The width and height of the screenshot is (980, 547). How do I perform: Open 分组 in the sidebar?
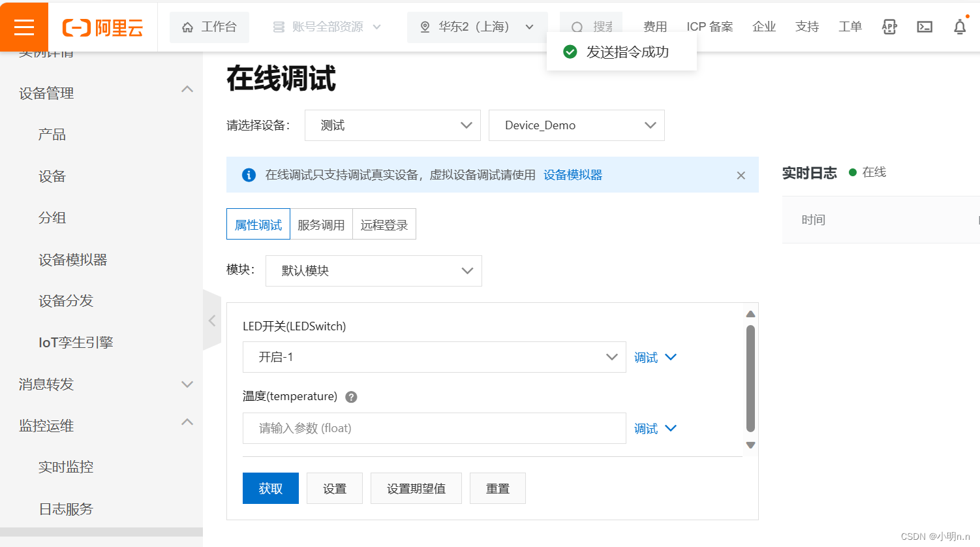[52, 217]
